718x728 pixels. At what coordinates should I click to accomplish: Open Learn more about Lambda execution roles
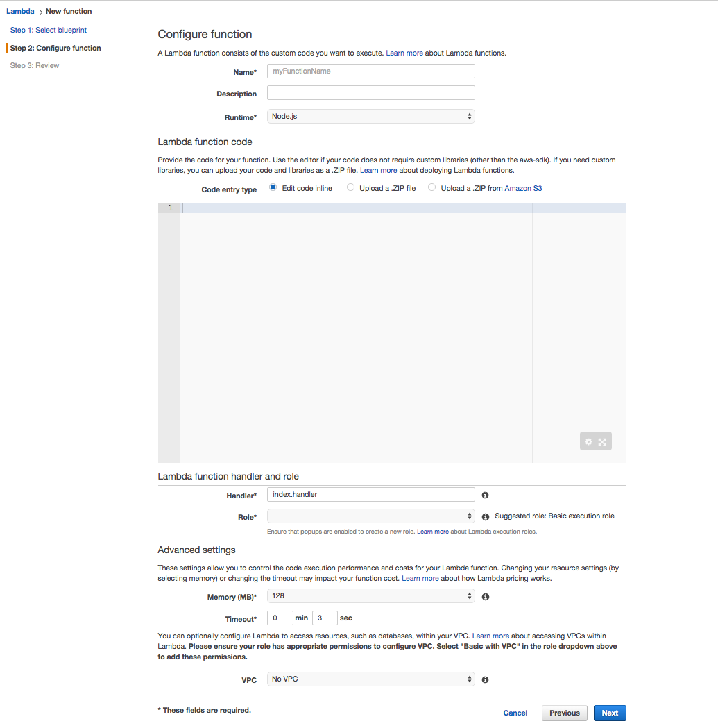(433, 532)
